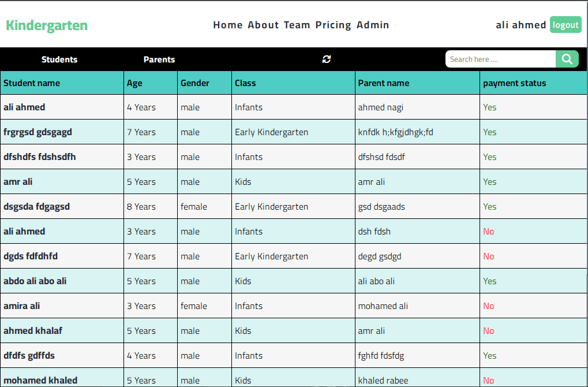
Task: Click the refresh icon in the black bar
Action: (327, 59)
